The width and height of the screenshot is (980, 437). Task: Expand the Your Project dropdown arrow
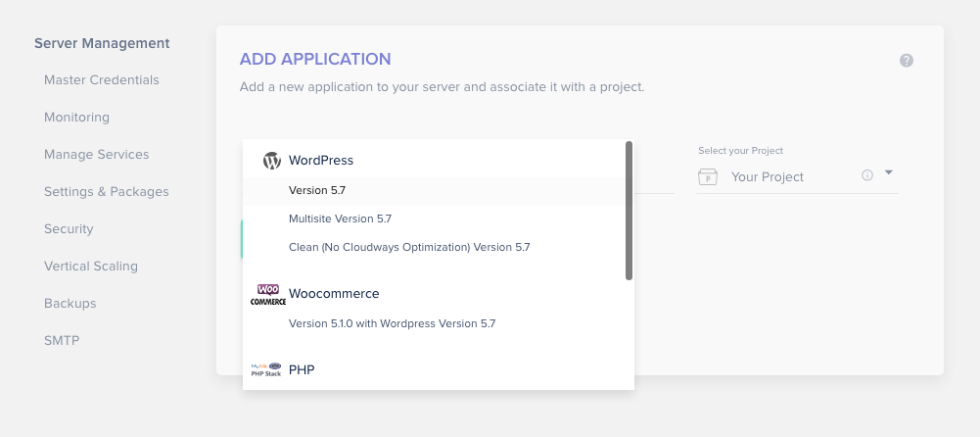pos(889,172)
